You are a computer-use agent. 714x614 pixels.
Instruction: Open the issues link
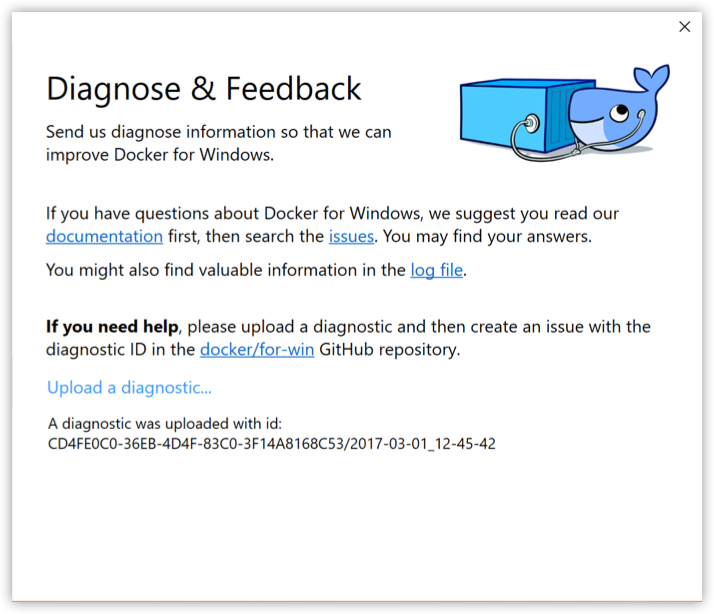351,236
